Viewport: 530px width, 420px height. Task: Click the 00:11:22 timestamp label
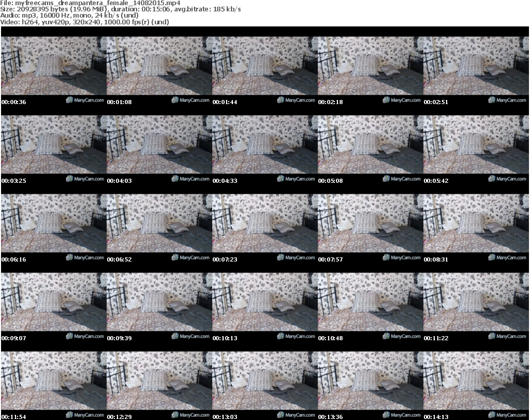(x=436, y=338)
